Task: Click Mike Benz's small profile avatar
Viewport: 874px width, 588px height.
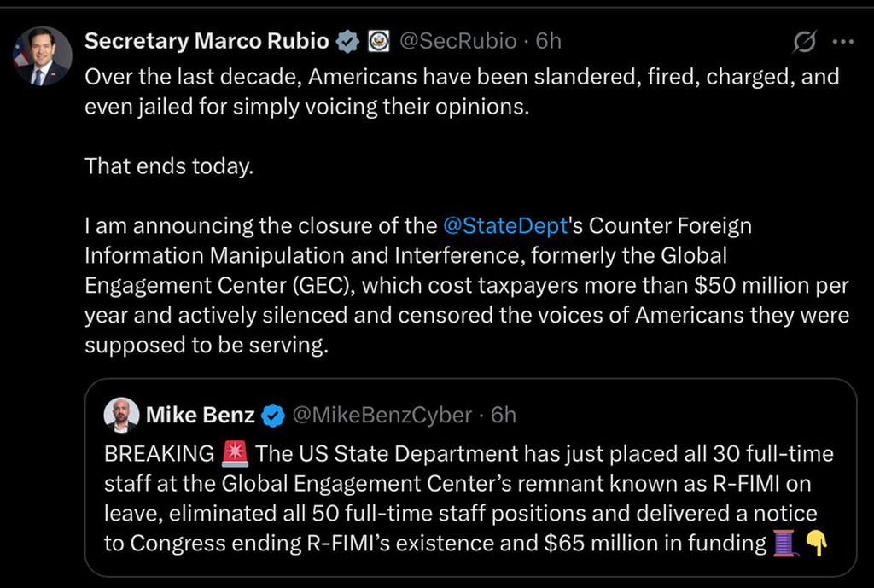Action: pos(121,416)
